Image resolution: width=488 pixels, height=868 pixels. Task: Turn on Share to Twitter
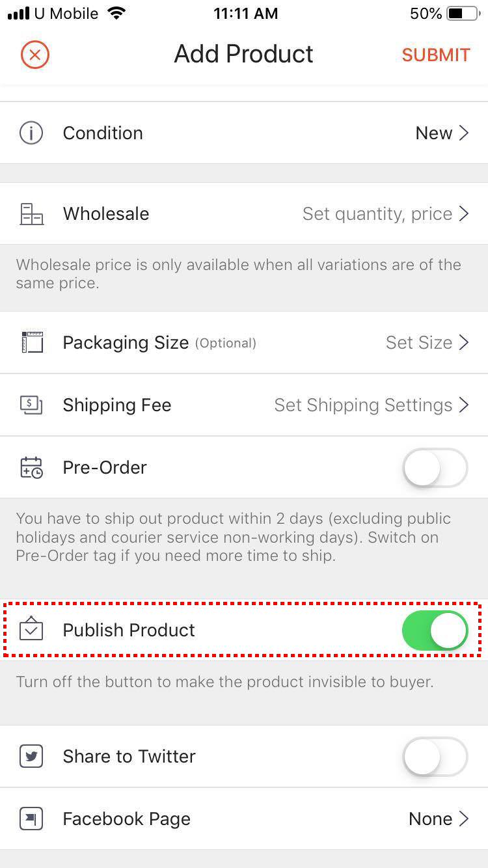[x=435, y=756]
